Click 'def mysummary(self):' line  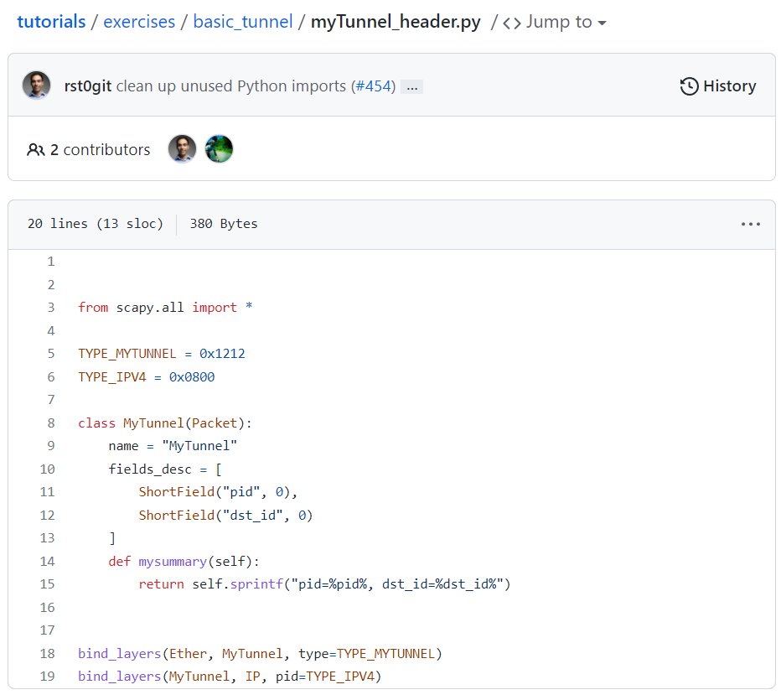[184, 562]
